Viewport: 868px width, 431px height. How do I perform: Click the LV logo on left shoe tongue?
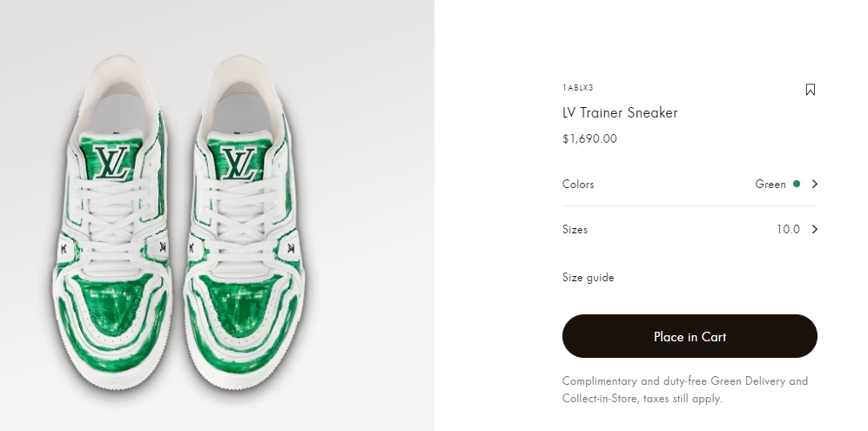pyautogui.click(x=112, y=162)
